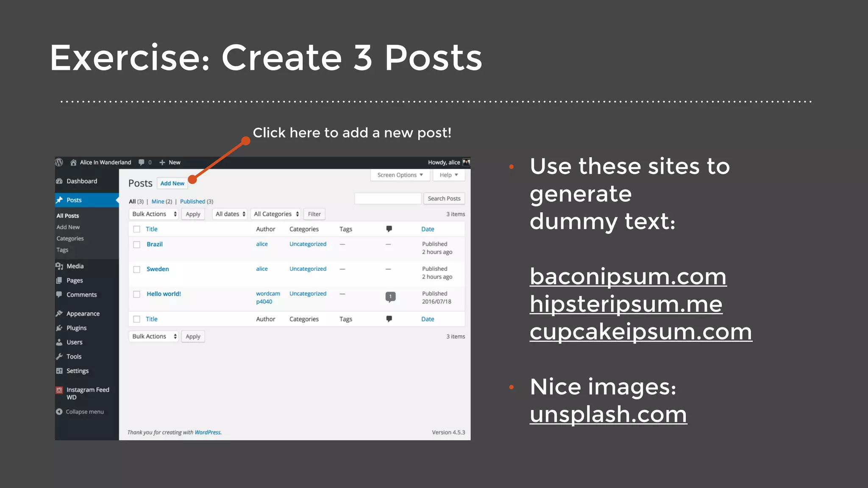The image size is (868, 488).
Task: Open the baconipsum.com link
Action: 628,277
